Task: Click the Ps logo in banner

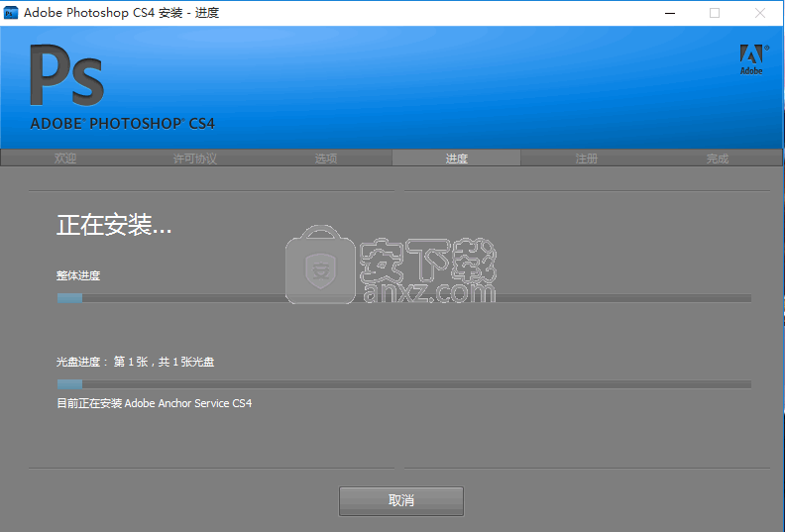Action: 66,75
